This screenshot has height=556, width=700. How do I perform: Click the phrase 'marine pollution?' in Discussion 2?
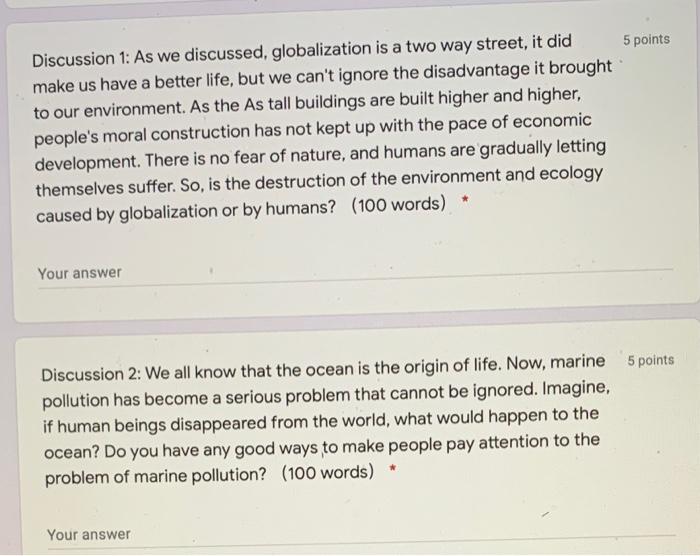(200, 476)
